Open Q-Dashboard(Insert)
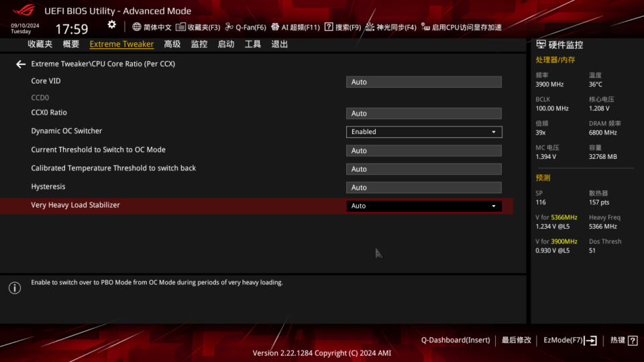Image resolution: width=644 pixels, height=362 pixels. pyautogui.click(x=455, y=341)
